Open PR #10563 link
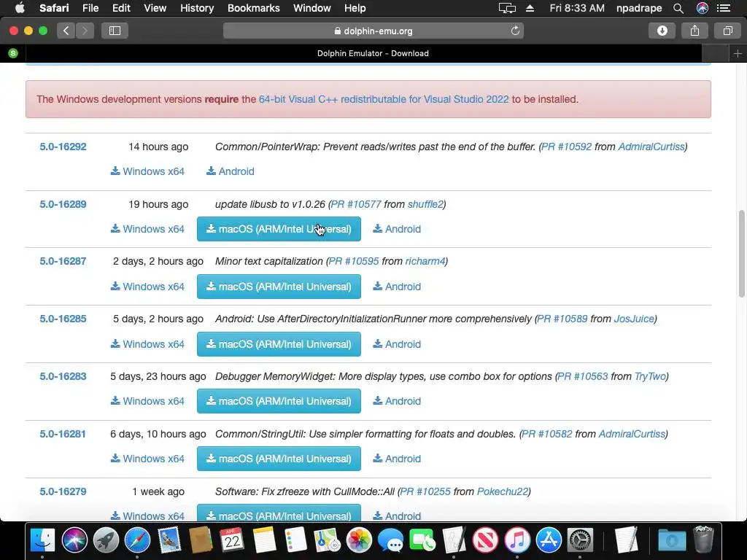 tap(582, 376)
